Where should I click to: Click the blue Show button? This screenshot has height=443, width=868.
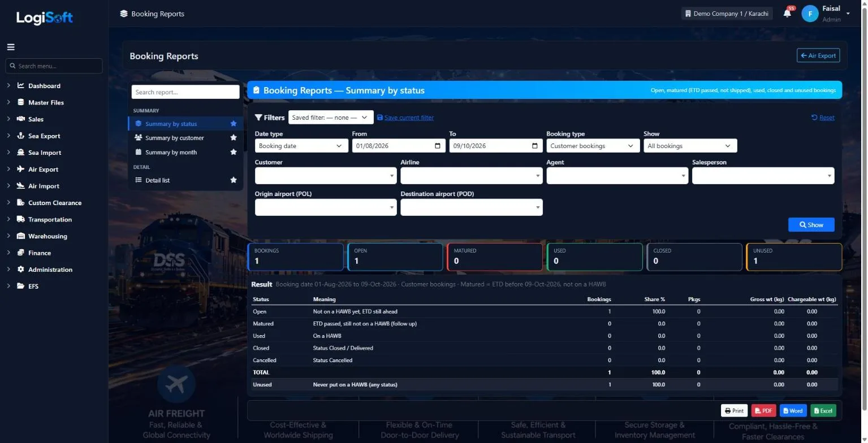pos(811,225)
